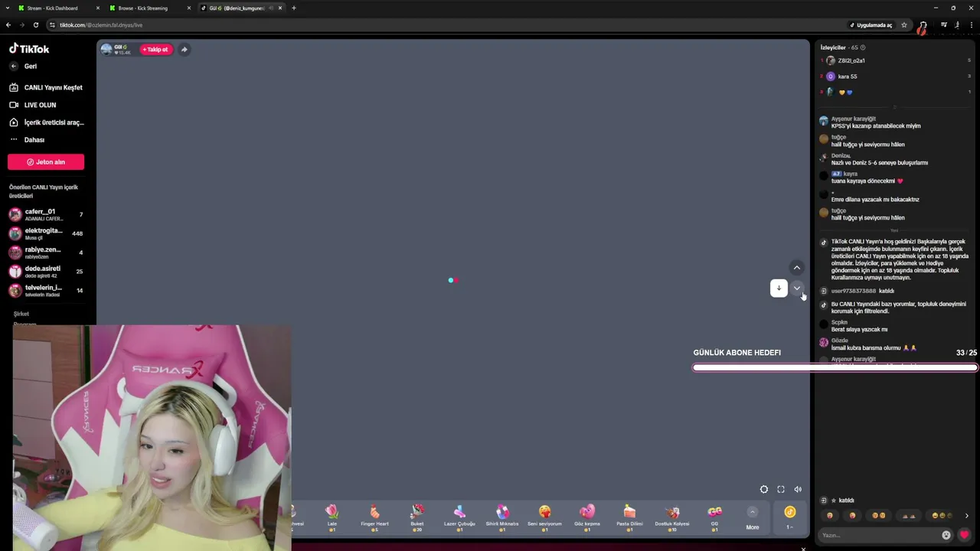Send the Seni seviyorum gift

point(544,517)
